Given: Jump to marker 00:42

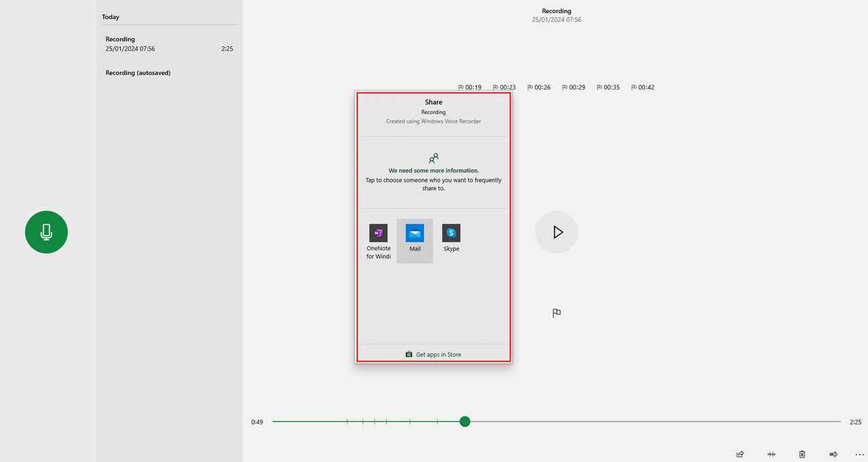Looking at the screenshot, I should 642,87.
